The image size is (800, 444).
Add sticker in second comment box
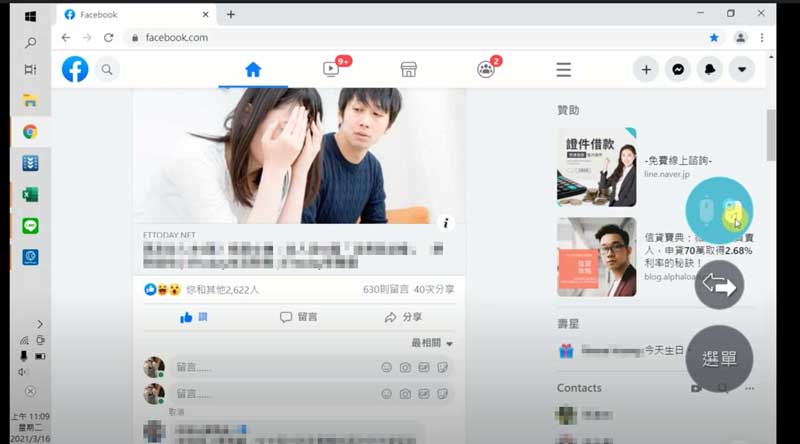click(x=442, y=394)
